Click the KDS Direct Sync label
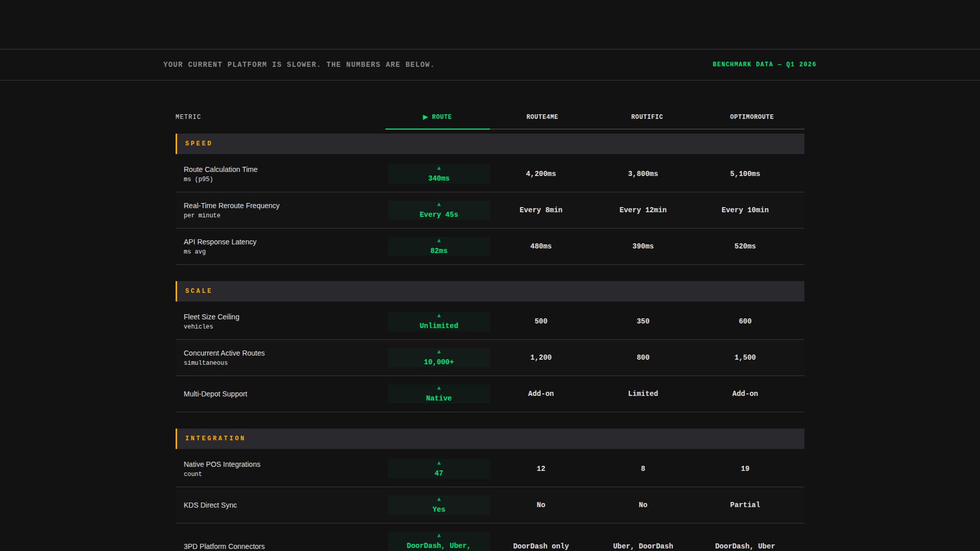The height and width of the screenshot is (551, 980). pyautogui.click(x=210, y=505)
